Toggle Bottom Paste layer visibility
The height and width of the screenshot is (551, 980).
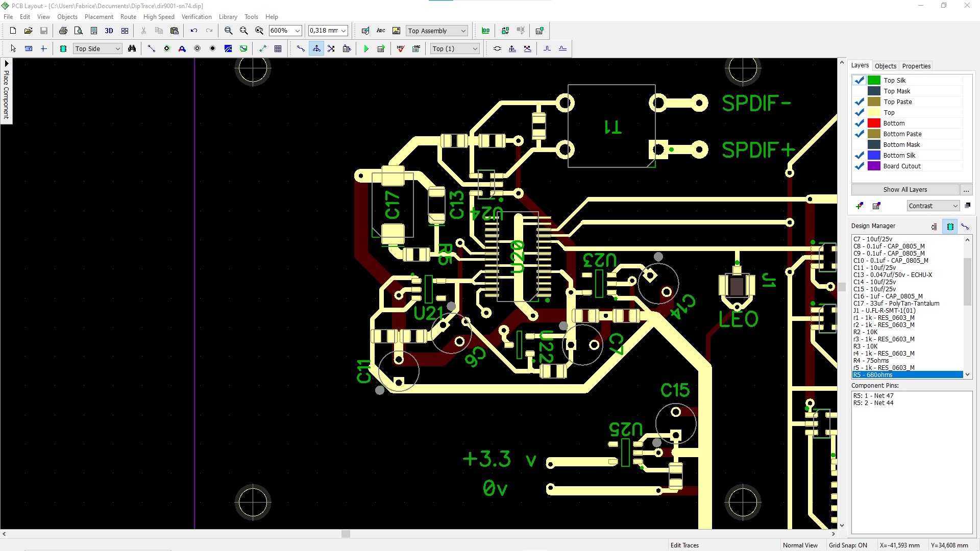pos(859,134)
